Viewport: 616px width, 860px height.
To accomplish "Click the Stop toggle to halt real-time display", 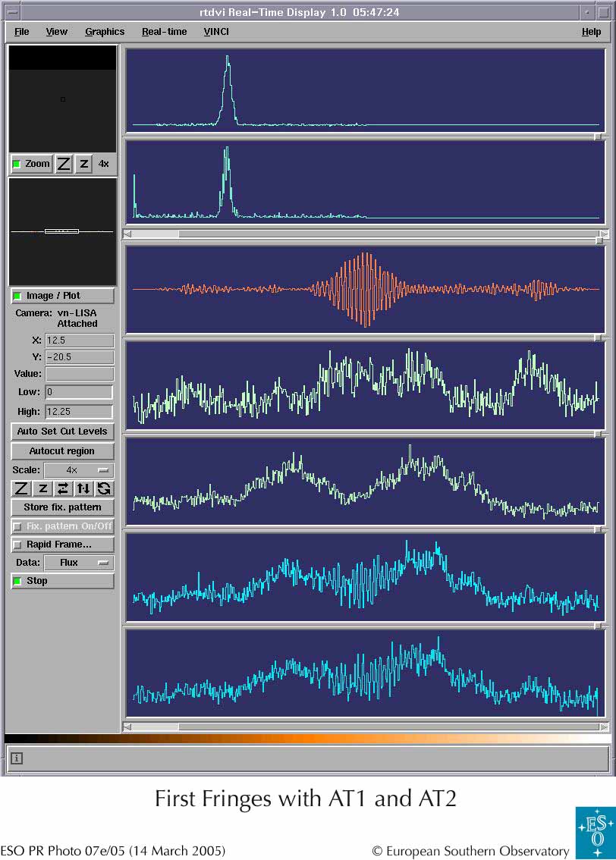I will [x=62, y=581].
